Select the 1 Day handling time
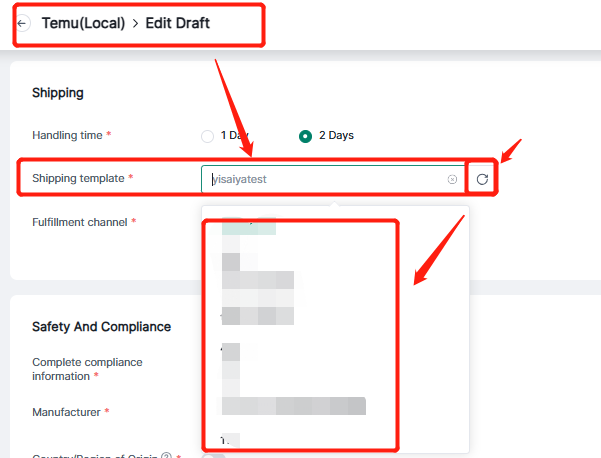601x458 pixels. (x=208, y=136)
